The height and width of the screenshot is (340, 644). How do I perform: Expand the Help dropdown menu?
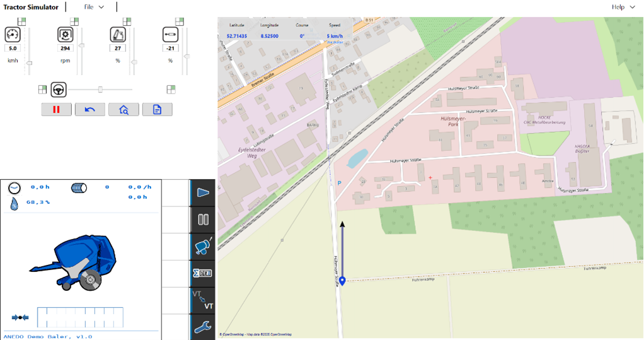coord(623,7)
